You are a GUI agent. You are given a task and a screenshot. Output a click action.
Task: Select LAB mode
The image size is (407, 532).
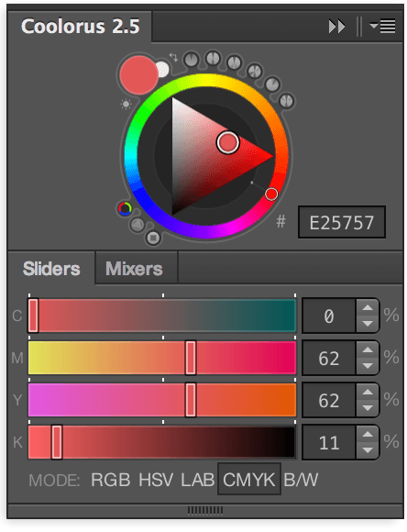(x=198, y=480)
